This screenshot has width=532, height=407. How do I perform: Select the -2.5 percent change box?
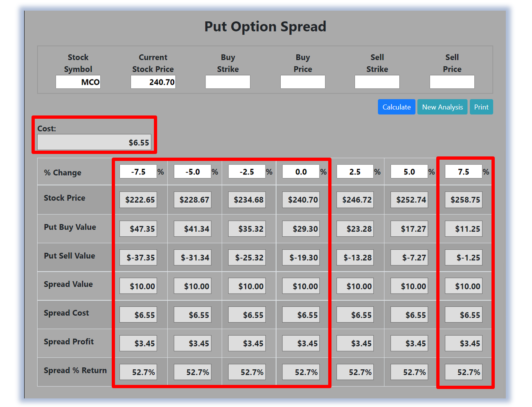247,172
